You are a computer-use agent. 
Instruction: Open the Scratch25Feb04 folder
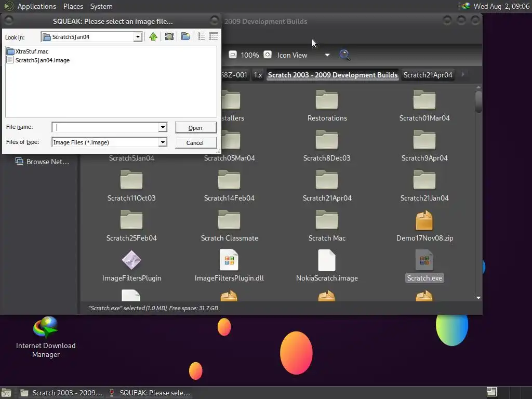point(131,225)
